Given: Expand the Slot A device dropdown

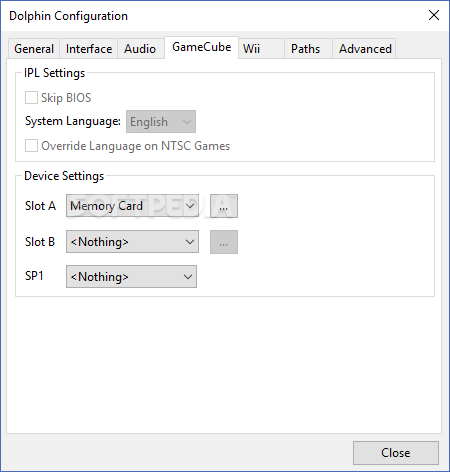Looking at the screenshot, I should click(x=132, y=206).
